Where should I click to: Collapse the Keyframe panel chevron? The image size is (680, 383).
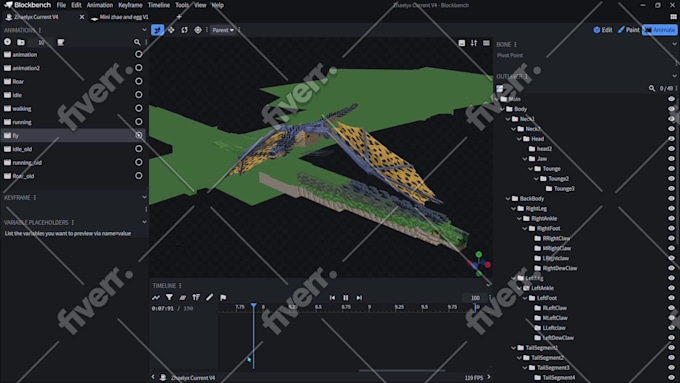(x=144, y=197)
